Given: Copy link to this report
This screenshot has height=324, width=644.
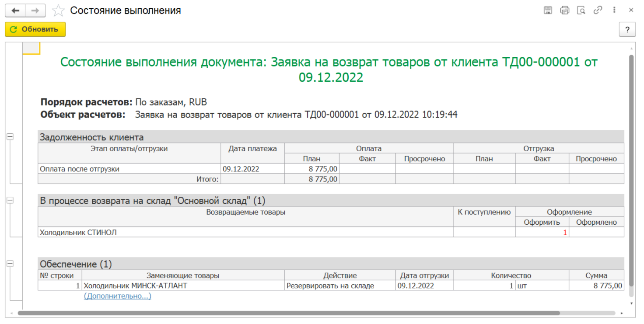Looking at the screenshot, I should tap(598, 10).
